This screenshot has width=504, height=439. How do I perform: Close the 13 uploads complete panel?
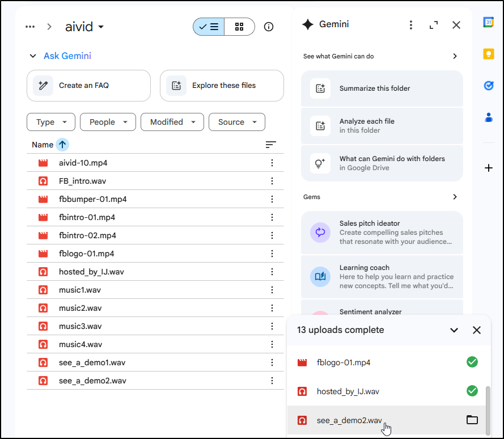[477, 330]
